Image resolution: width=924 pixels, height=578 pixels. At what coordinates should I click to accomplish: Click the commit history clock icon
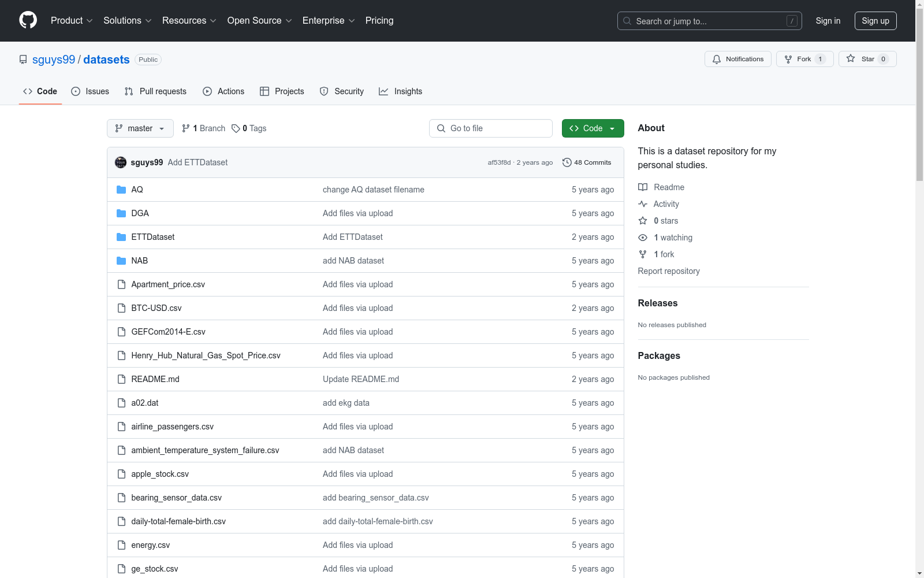567,162
